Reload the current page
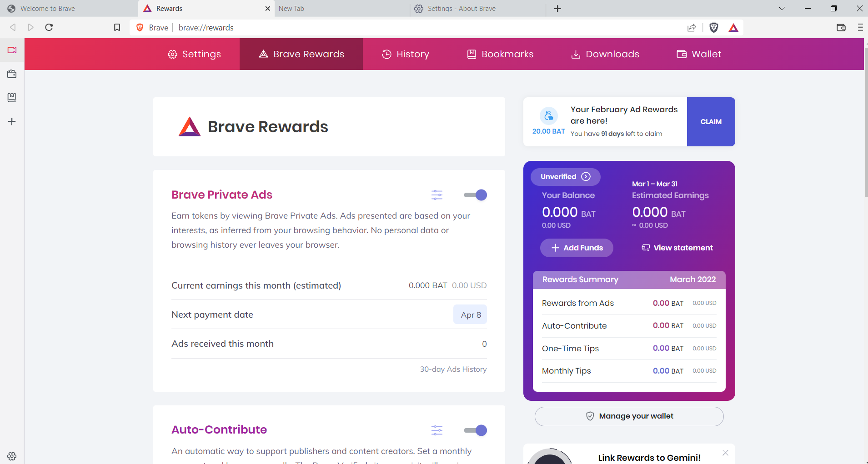868x464 pixels. (x=49, y=27)
